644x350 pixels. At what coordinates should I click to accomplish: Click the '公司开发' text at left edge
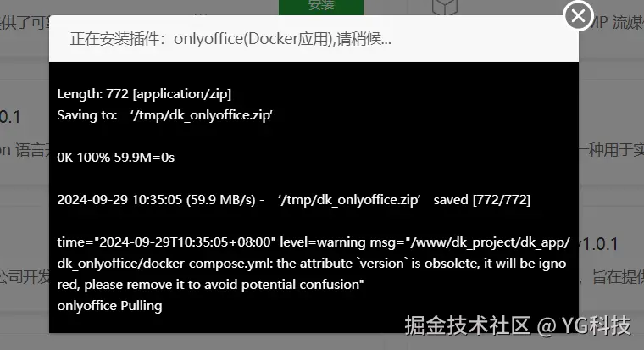25,277
